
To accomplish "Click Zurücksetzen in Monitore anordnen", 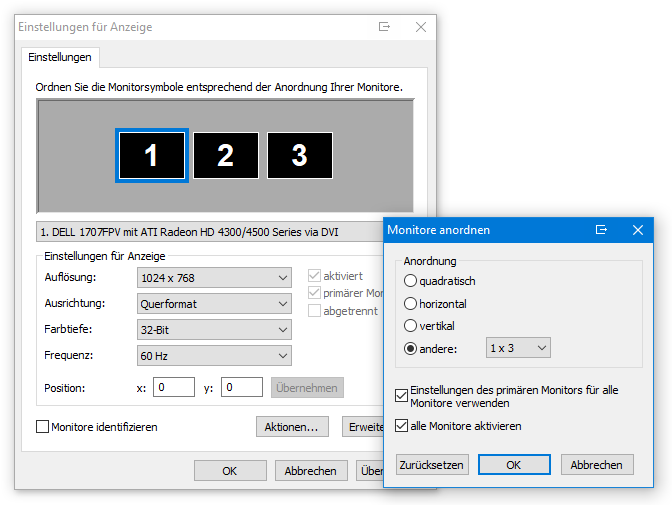I will click(x=432, y=465).
